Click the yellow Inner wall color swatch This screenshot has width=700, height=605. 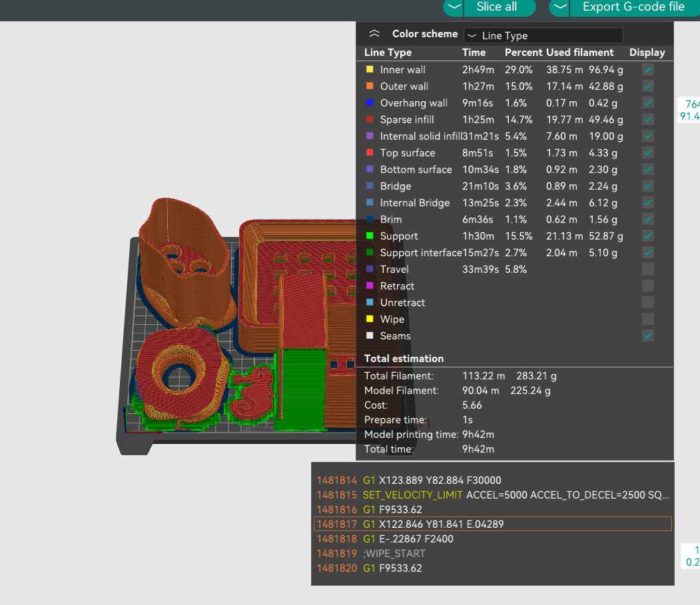[370, 70]
